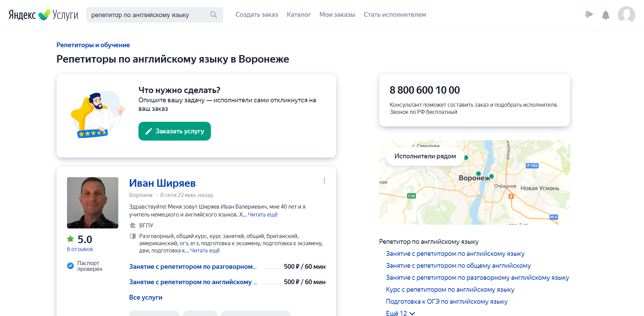Screen dimensions: 644x316
Task: Go to 'Каталог' section
Action: (298, 15)
